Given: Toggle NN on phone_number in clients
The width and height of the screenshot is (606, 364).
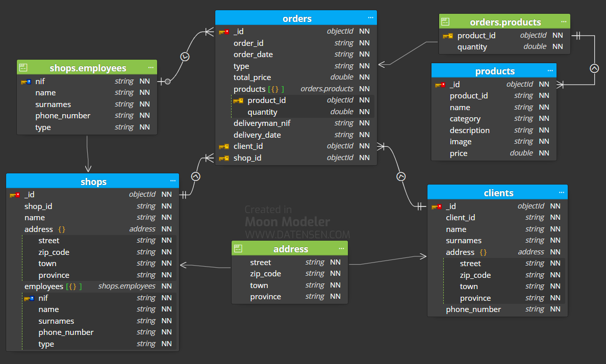Looking at the screenshot, I should 555,309.
